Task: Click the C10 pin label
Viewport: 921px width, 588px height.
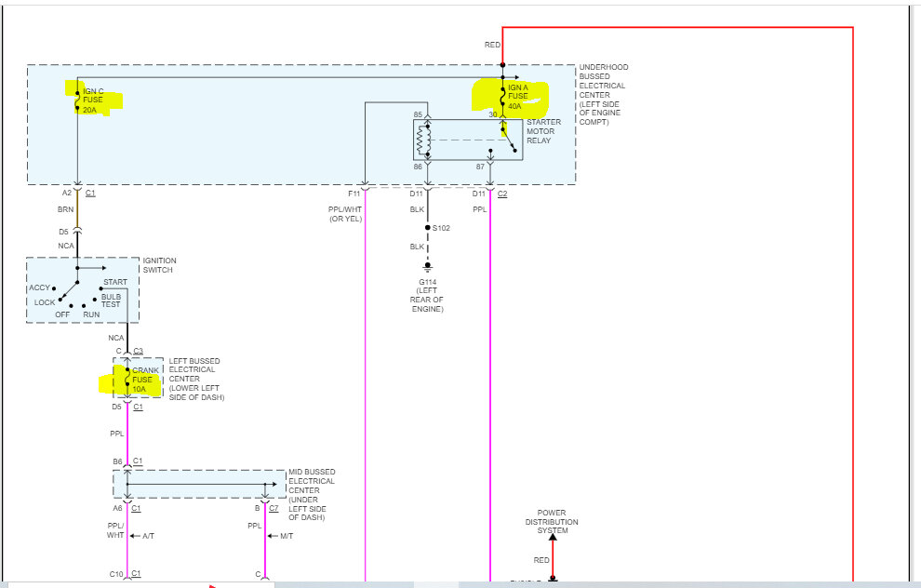Action: [116, 574]
